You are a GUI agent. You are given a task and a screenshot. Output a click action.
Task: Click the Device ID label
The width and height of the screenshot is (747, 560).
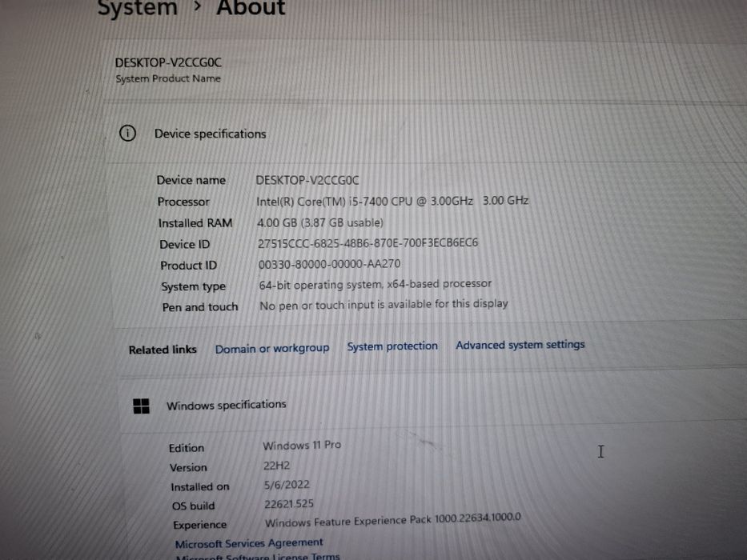coord(184,244)
